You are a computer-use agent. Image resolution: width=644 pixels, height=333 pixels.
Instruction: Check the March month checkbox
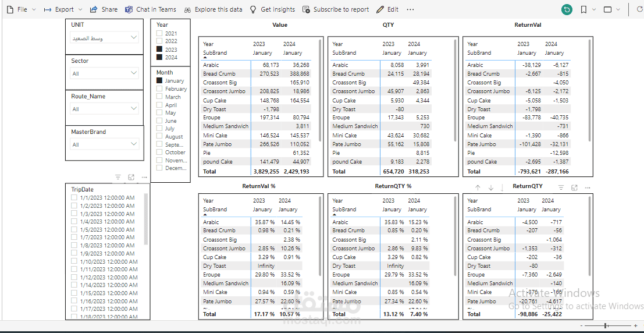click(x=159, y=97)
